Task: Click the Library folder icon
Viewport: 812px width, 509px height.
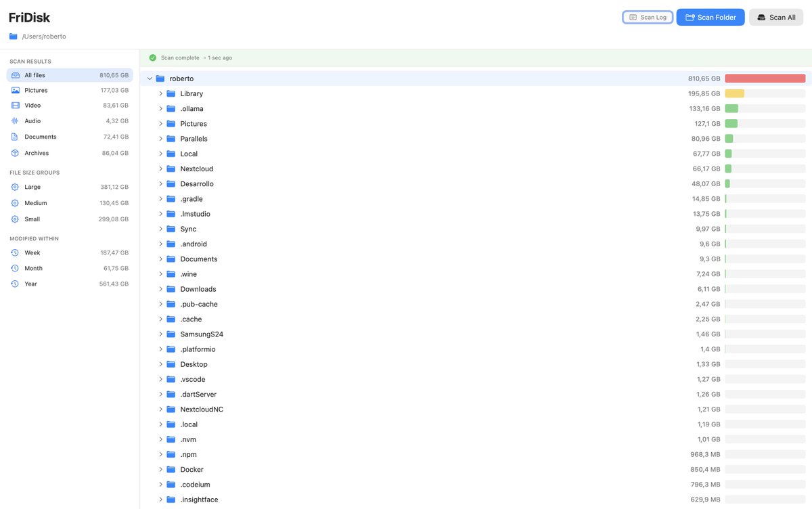Action: 171,93
